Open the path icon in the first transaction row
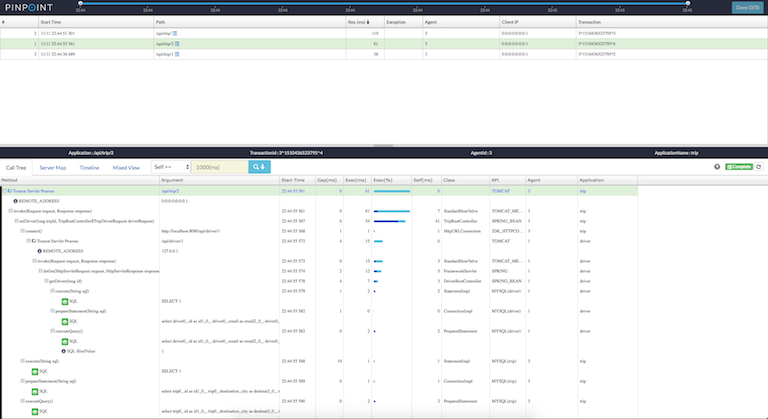This screenshot has width=768, height=419. [175, 33]
